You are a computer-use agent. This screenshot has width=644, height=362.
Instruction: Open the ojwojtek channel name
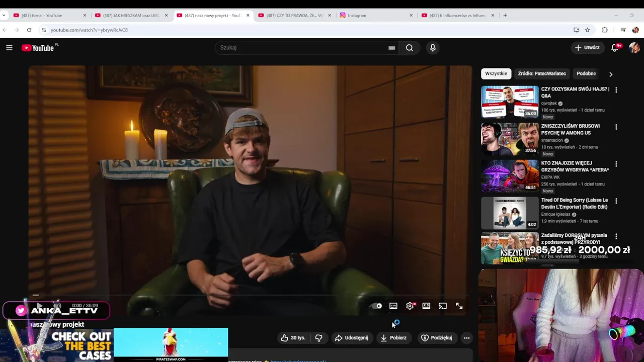[549, 103]
